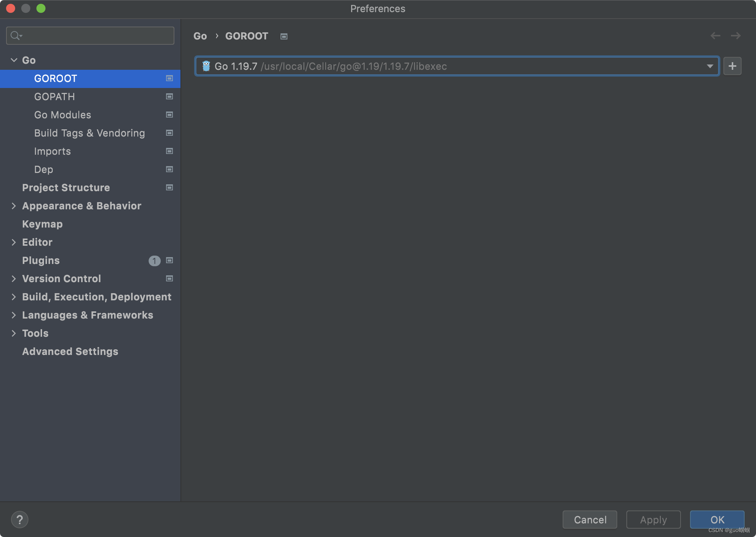Click the indicator icon beside Version Control
Viewport: 756px width, 537px height.
click(x=169, y=278)
